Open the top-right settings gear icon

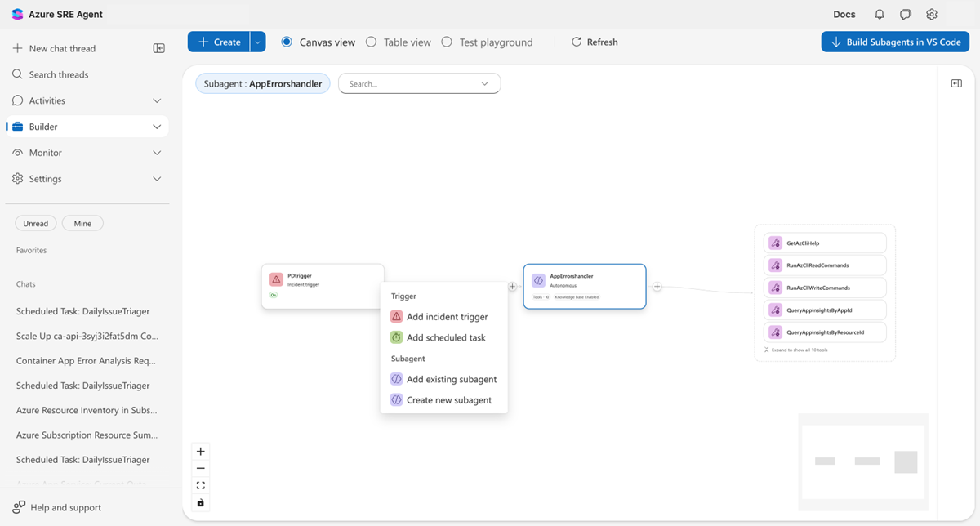931,14
